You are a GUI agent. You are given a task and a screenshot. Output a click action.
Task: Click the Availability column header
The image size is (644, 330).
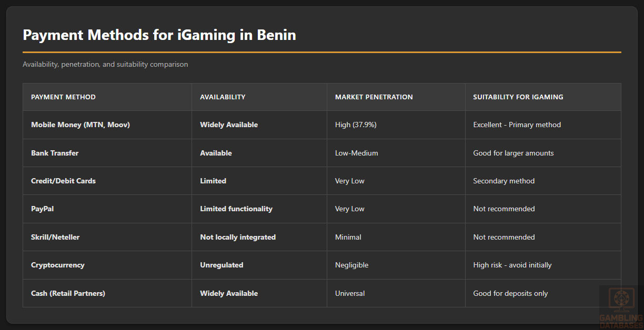223,97
